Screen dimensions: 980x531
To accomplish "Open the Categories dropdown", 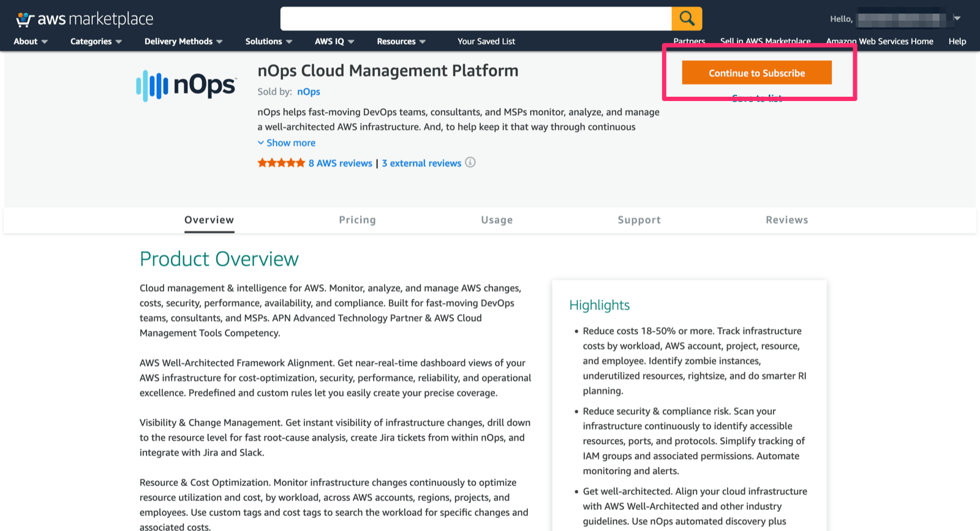I will tap(96, 42).
